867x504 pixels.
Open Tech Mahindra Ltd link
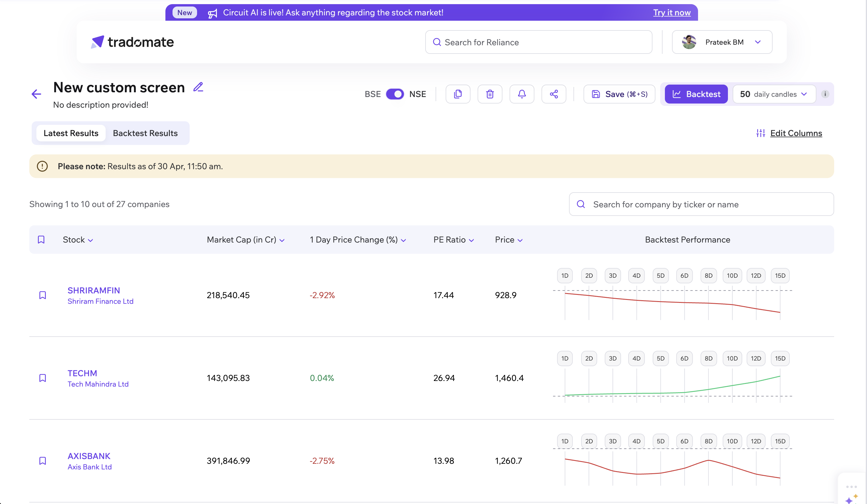click(x=98, y=384)
